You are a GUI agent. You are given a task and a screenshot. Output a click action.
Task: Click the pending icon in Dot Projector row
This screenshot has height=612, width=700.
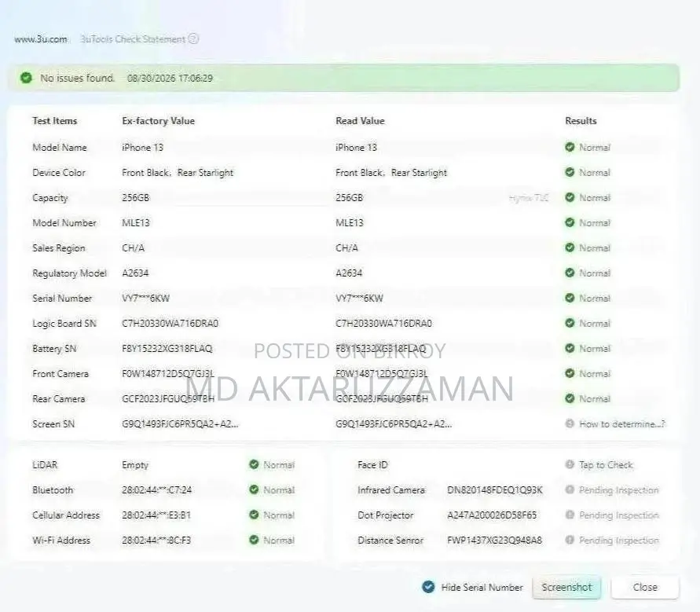click(x=570, y=515)
